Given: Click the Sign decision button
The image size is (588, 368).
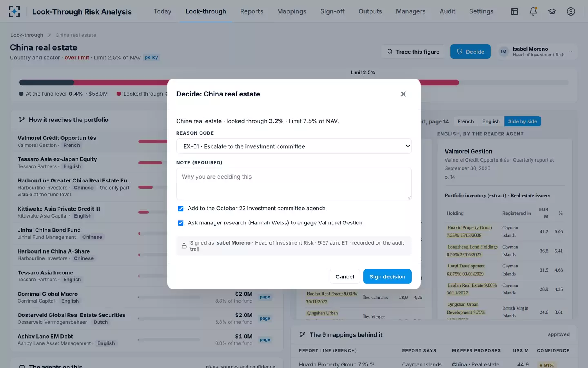Looking at the screenshot, I should tap(388, 276).
